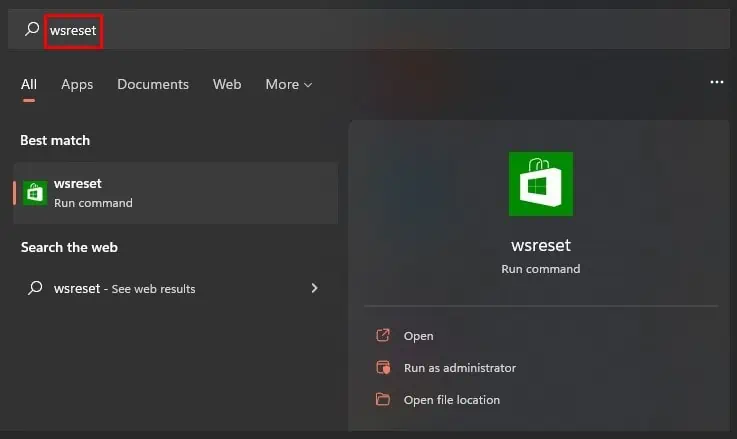737x439 pixels.
Task: Expand the More dropdown
Action: pos(289,85)
